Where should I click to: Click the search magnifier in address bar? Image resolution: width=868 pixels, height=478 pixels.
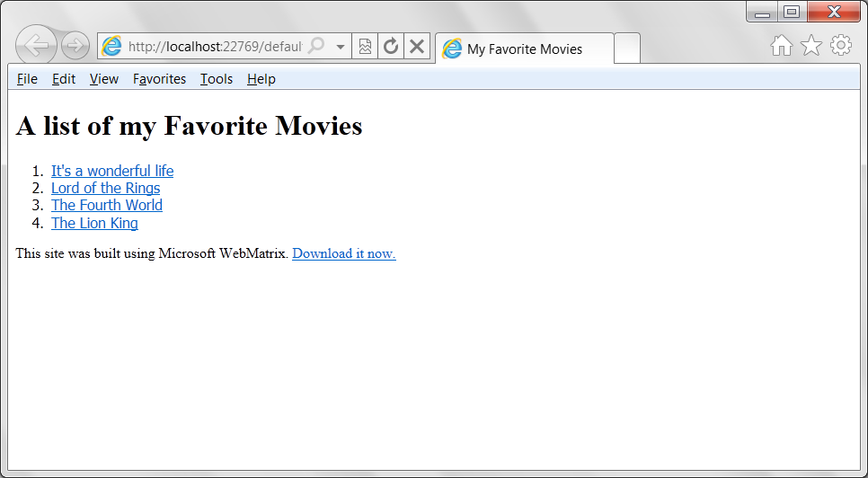(x=315, y=46)
